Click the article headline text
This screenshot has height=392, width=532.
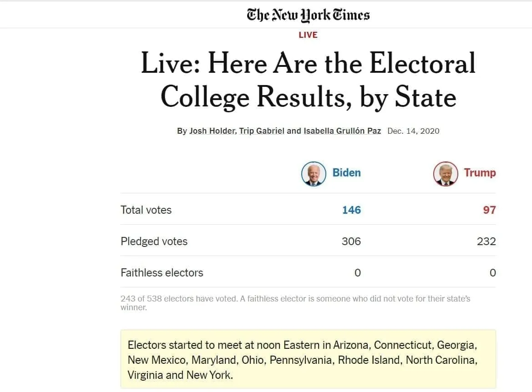tap(308, 80)
